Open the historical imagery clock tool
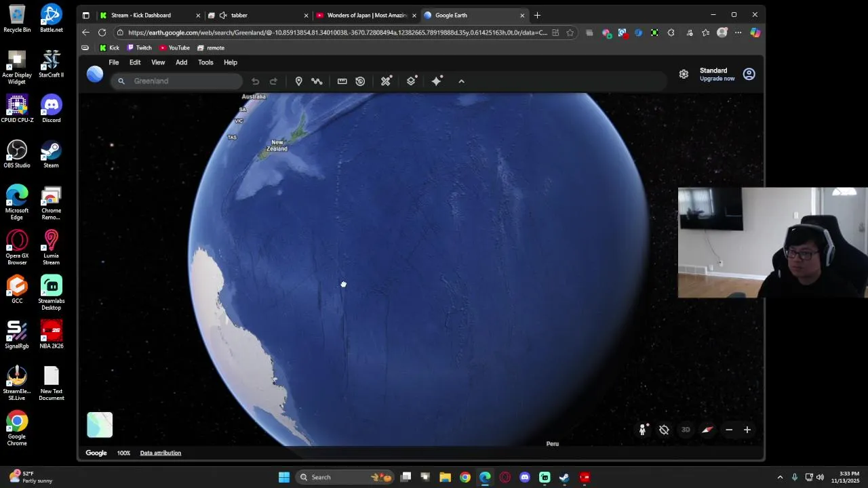Viewport: 868px width, 488px height. pyautogui.click(x=360, y=81)
